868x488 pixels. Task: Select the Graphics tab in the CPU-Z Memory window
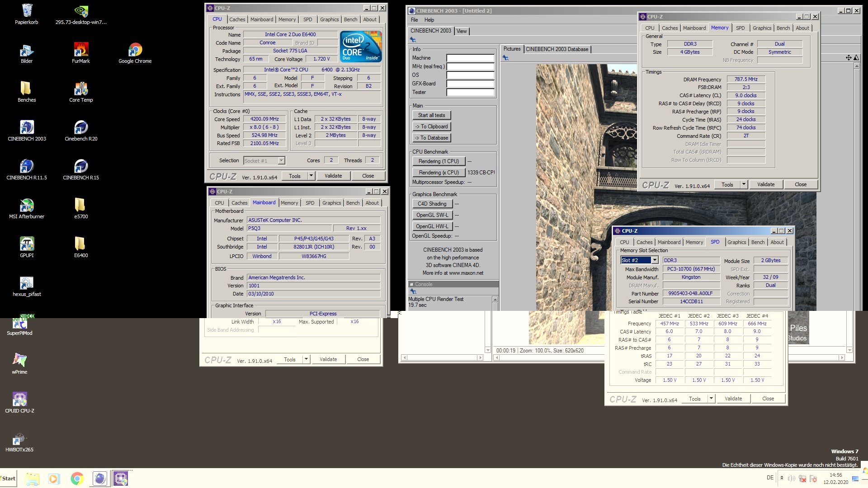(x=762, y=28)
